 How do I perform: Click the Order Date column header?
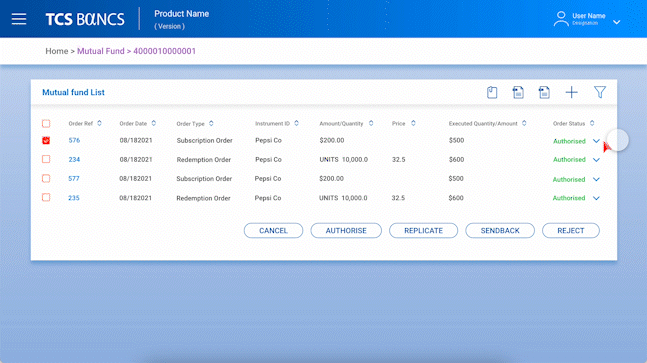pyautogui.click(x=133, y=124)
